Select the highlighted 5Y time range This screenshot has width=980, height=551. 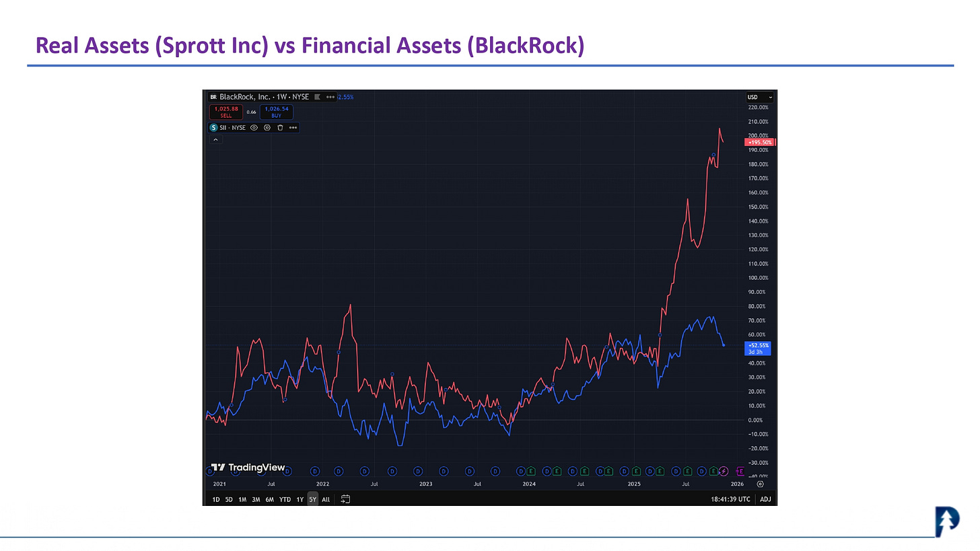click(312, 499)
